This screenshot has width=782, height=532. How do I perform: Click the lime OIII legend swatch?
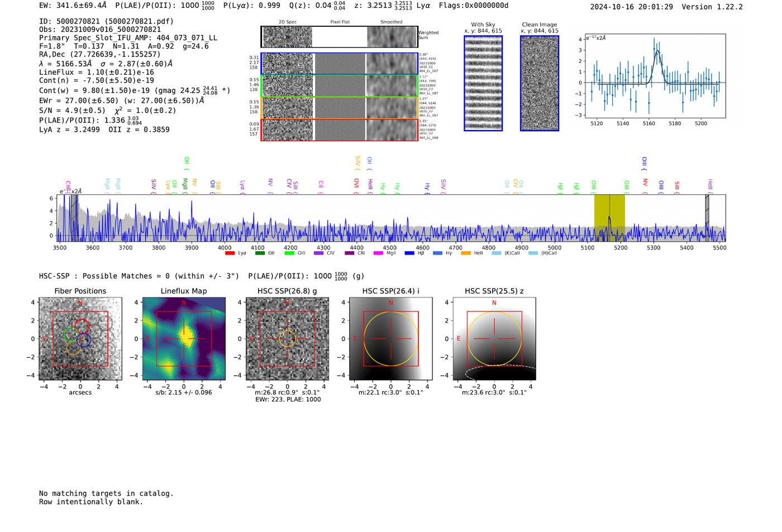pyautogui.click(x=289, y=253)
